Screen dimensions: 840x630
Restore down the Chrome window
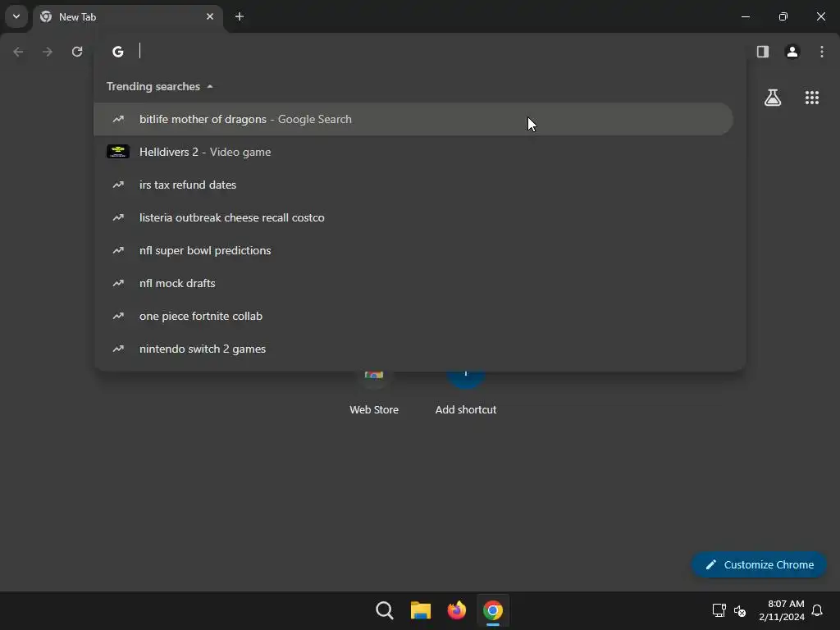pos(783,16)
